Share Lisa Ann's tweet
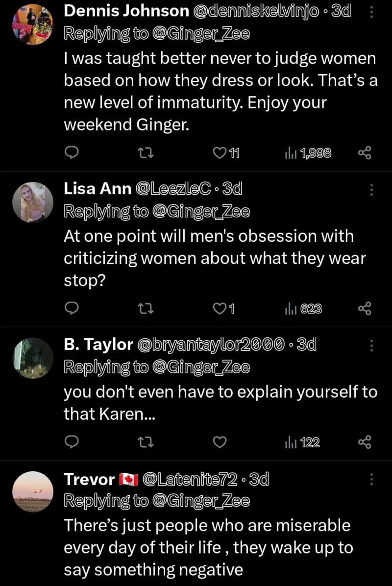Viewport: 392px width, 586px height. [365, 308]
